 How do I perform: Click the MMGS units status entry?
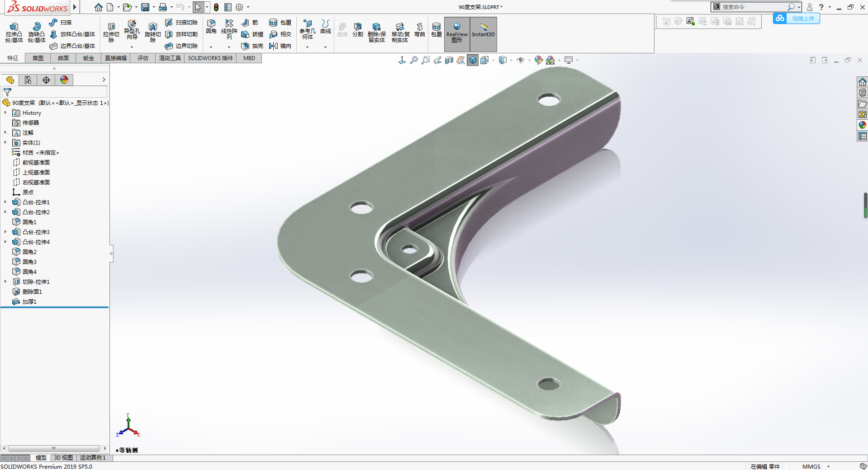tap(811, 466)
